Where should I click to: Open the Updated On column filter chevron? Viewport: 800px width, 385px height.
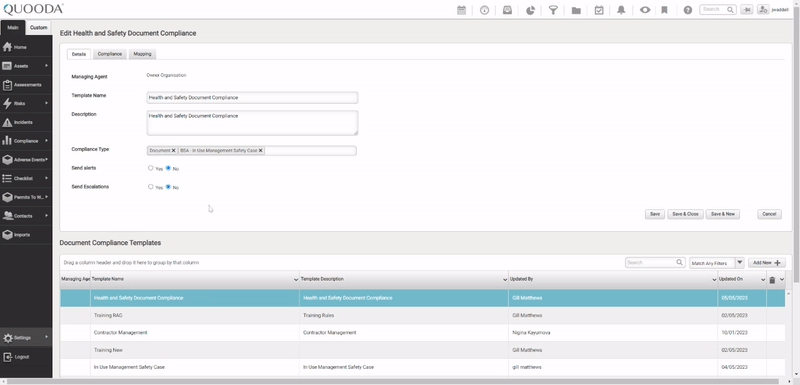[x=763, y=279]
